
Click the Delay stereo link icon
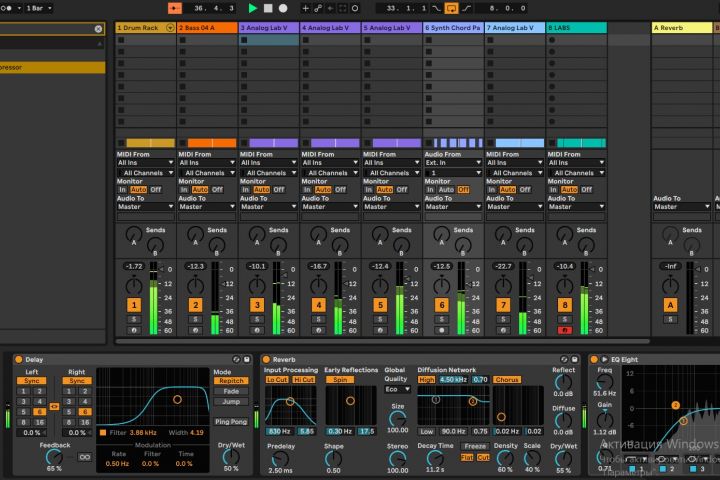[54, 407]
